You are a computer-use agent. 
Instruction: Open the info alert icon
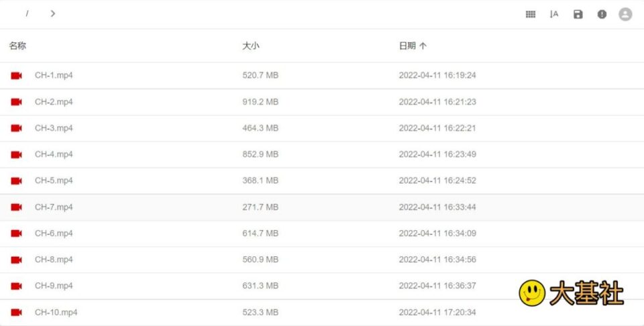[x=602, y=14]
